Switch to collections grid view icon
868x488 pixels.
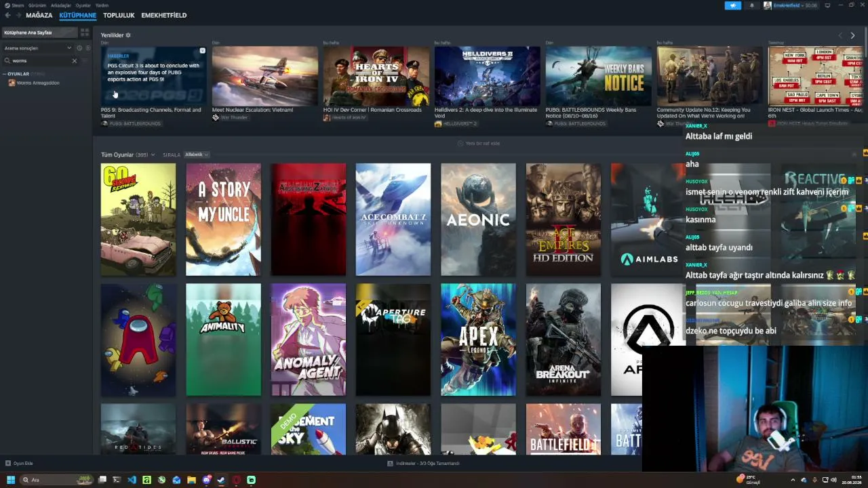point(85,33)
